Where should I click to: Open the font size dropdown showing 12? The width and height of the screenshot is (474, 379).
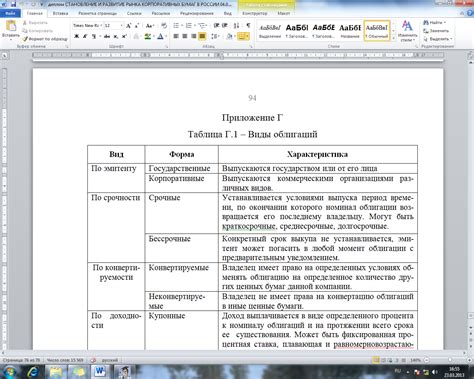(x=121, y=26)
